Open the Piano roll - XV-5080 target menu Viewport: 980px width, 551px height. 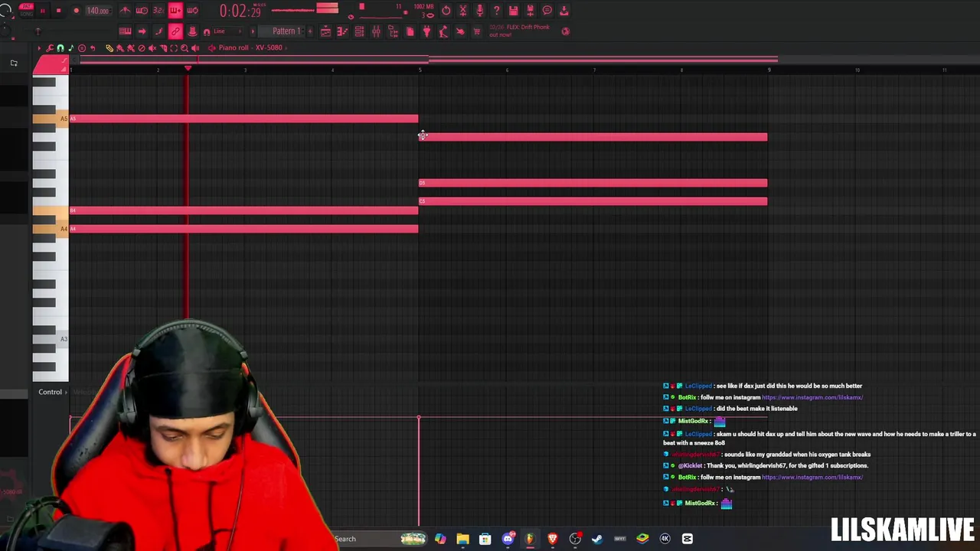(252, 47)
